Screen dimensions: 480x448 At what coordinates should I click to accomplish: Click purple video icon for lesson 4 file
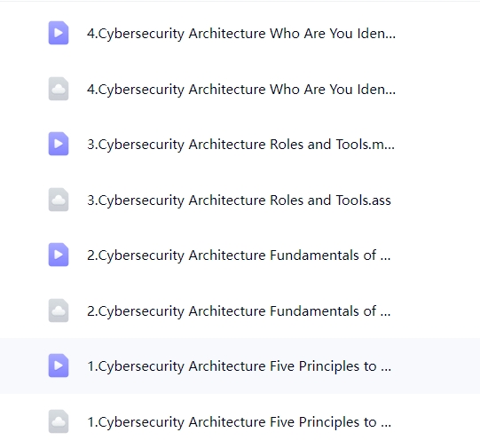(x=59, y=33)
